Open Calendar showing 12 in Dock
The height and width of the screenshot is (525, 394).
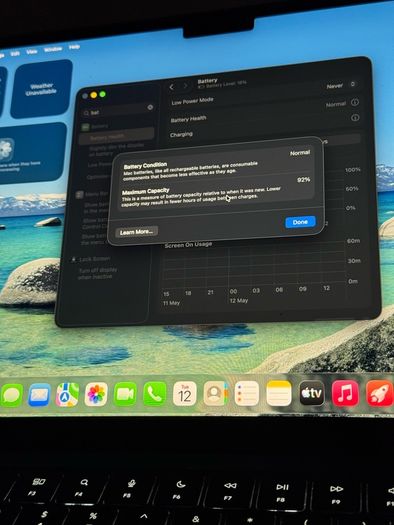coord(184,393)
